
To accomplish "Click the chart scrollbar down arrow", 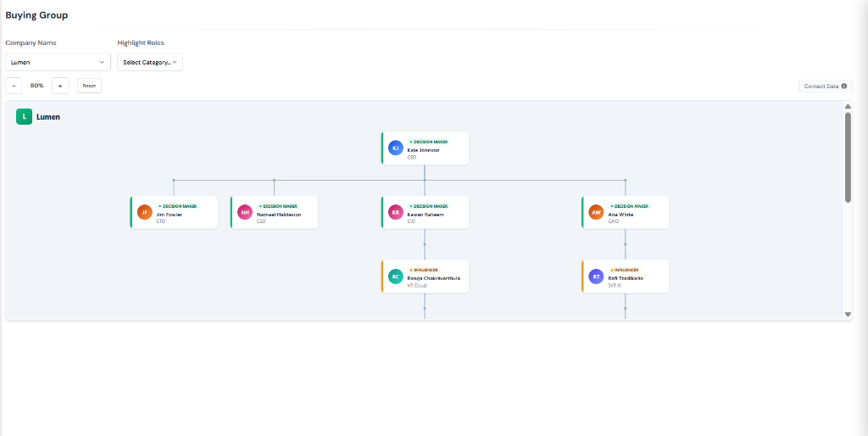I will [x=848, y=314].
